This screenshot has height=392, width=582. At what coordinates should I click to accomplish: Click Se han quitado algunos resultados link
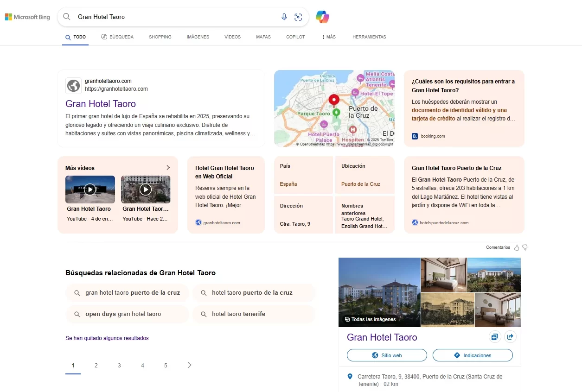(x=107, y=338)
